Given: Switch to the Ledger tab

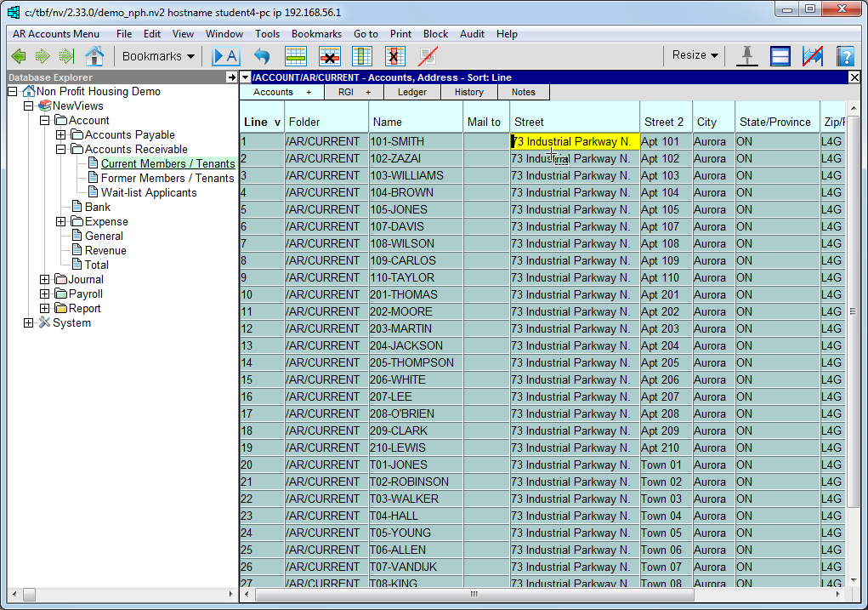Looking at the screenshot, I should [412, 92].
